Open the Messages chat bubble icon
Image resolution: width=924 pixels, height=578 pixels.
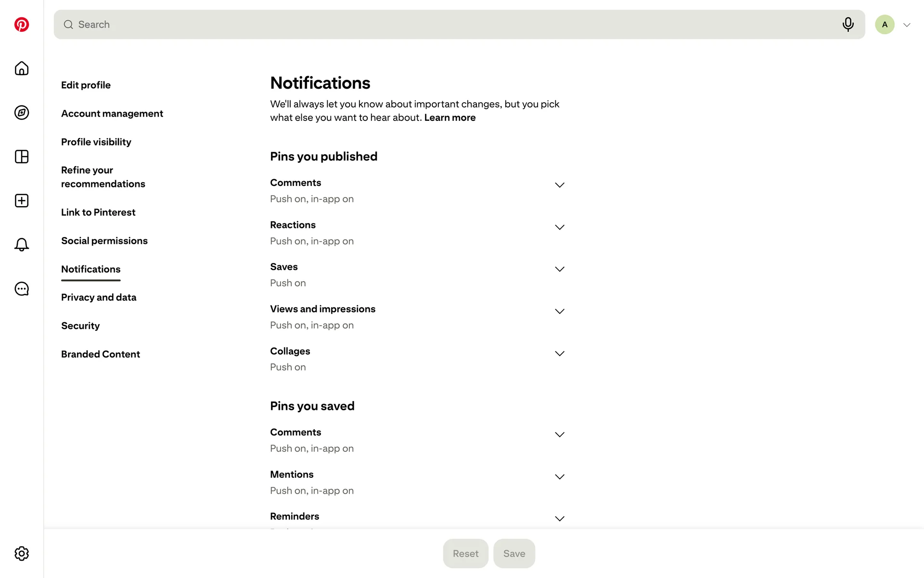point(22,289)
